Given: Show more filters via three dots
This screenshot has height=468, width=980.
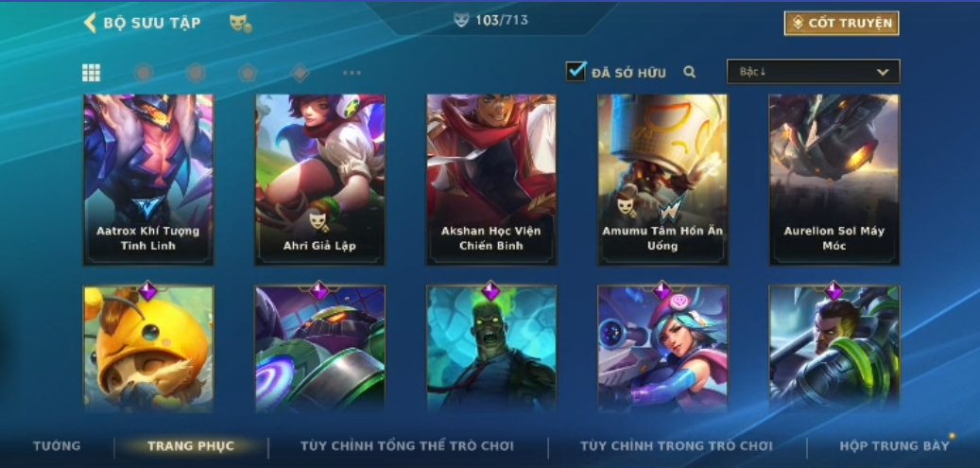Looking at the screenshot, I should tap(352, 73).
